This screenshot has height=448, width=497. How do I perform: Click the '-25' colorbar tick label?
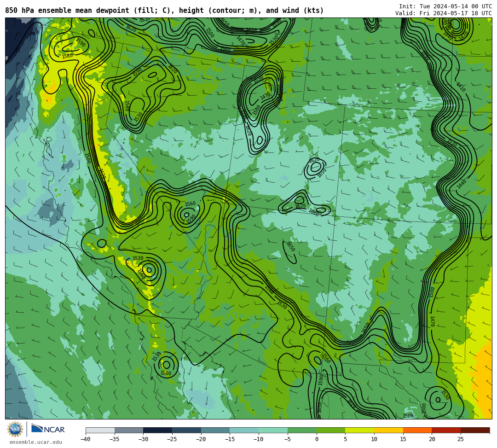pos(172,439)
